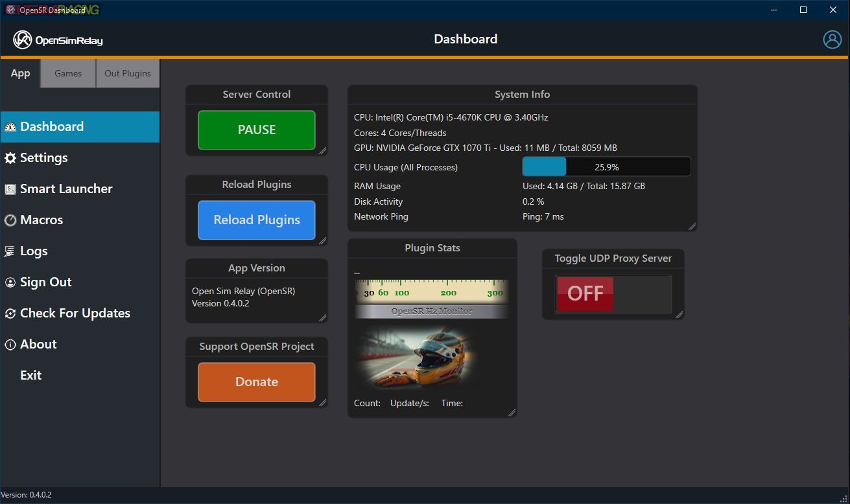The height and width of the screenshot is (504, 850).
Task: Click the Time label in Plugin Stats
Action: pyautogui.click(x=452, y=404)
